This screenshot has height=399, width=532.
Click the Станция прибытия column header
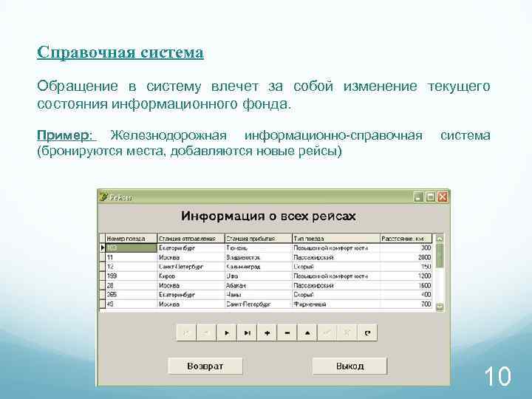258,239
